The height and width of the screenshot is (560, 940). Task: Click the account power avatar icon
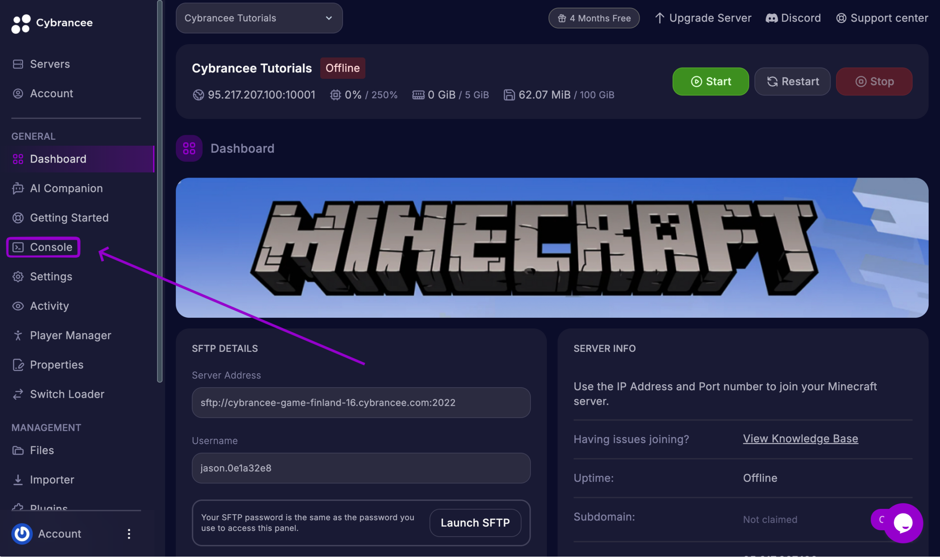[22, 534]
